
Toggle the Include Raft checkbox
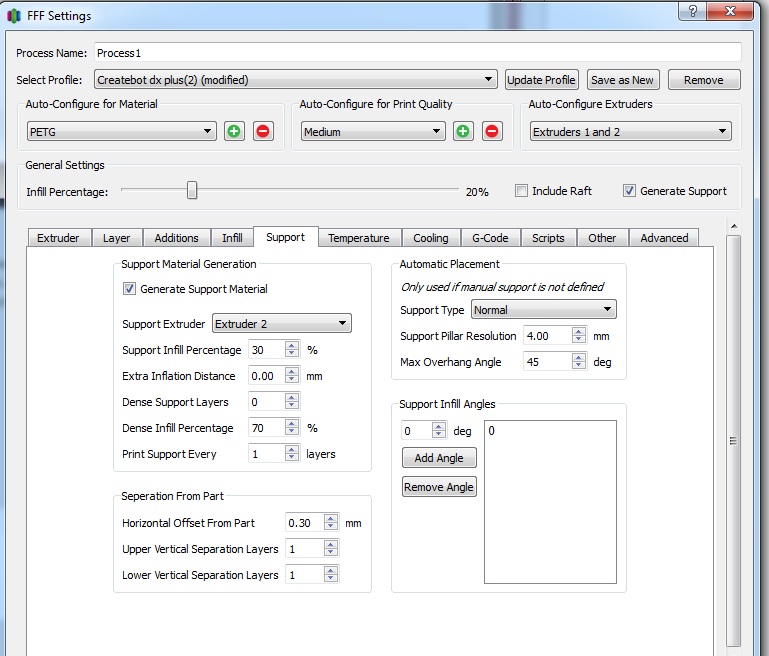[521, 191]
